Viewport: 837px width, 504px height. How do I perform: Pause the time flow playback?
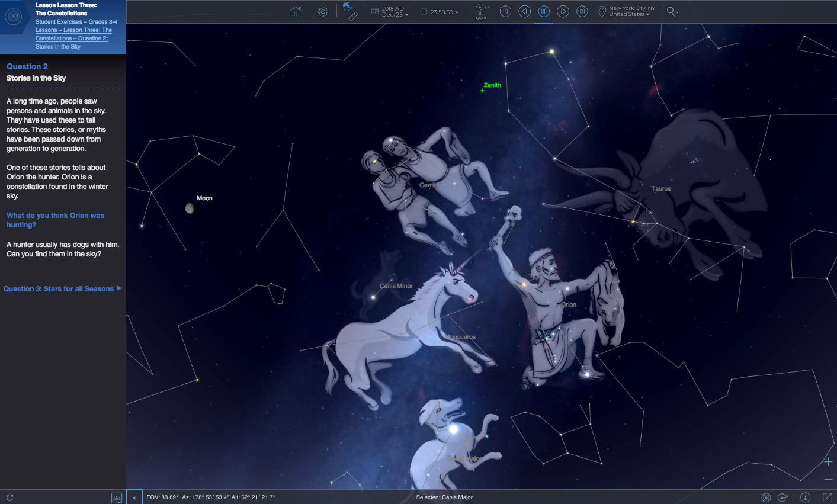(x=544, y=11)
